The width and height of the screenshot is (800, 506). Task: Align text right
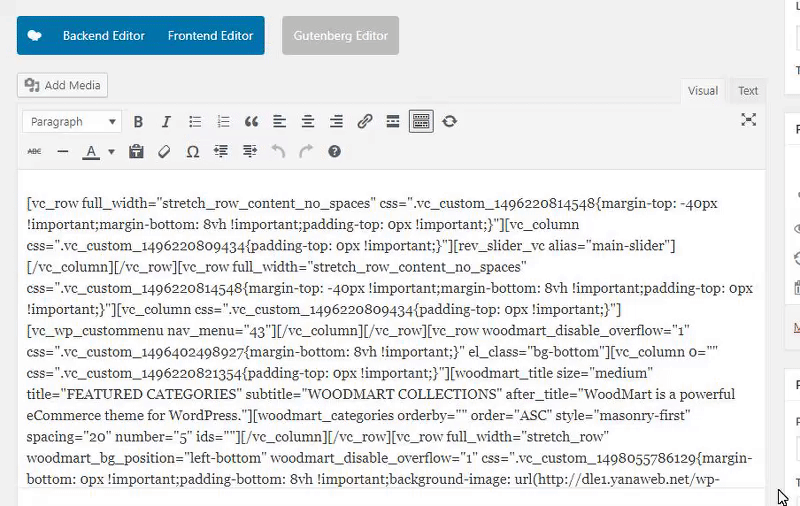click(336, 122)
